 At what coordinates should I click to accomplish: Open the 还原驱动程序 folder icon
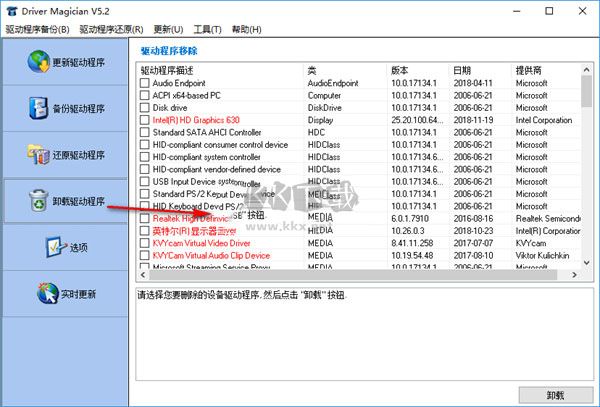tap(39, 155)
